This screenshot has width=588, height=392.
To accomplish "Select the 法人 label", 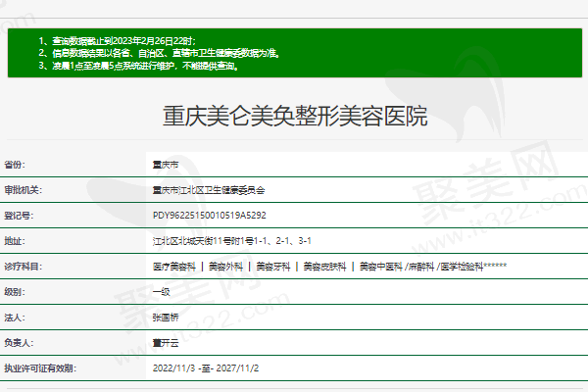I will point(15,318).
